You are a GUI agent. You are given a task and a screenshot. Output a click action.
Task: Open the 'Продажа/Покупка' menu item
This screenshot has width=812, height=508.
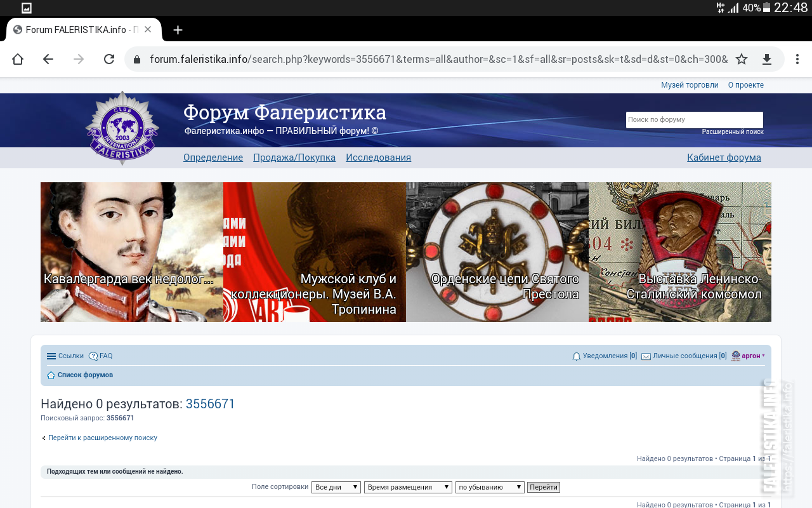coord(294,157)
